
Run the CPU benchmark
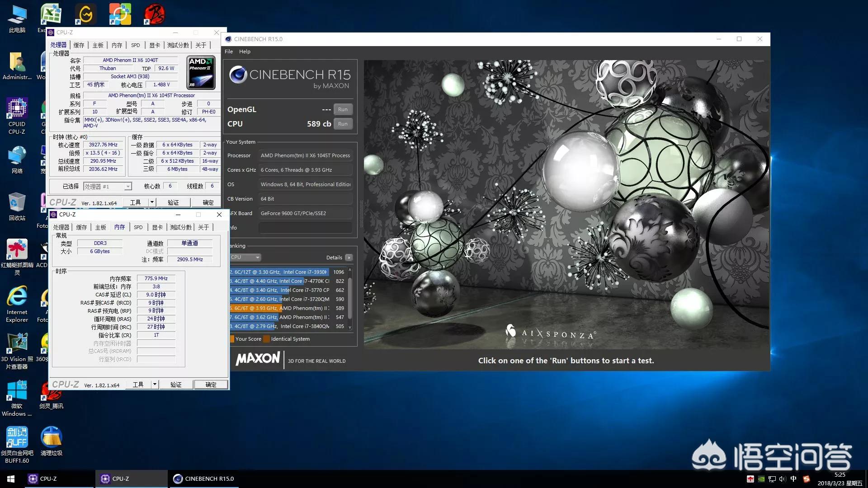point(343,124)
